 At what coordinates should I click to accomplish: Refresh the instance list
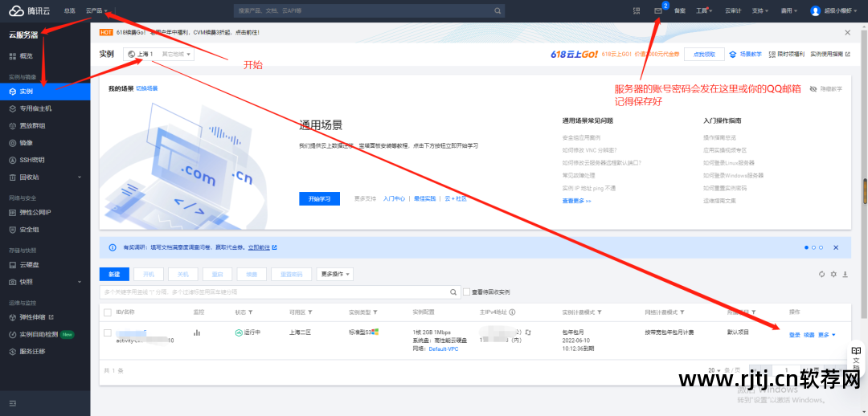[822, 275]
